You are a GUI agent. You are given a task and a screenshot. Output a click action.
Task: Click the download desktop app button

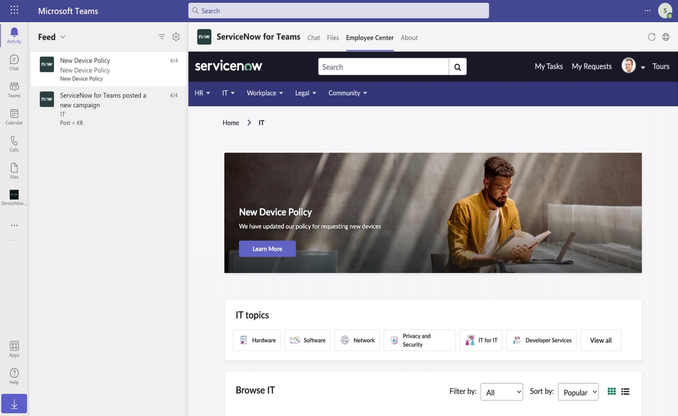click(14, 404)
